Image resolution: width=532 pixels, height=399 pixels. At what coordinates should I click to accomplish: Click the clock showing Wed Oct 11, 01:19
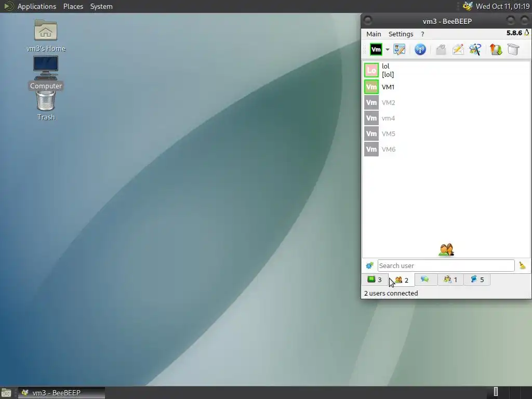502,6
